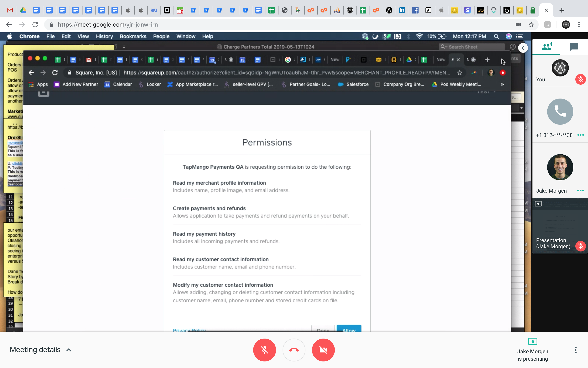Open more options at bottom right of Meet
This screenshot has height=368, width=588.
coord(575,350)
